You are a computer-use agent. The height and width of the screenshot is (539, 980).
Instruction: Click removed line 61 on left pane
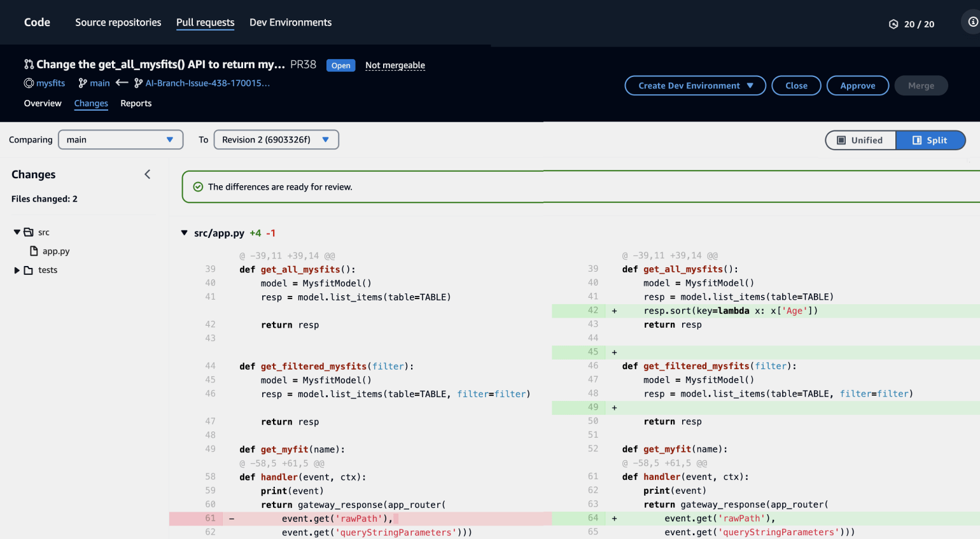click(360, 519)
